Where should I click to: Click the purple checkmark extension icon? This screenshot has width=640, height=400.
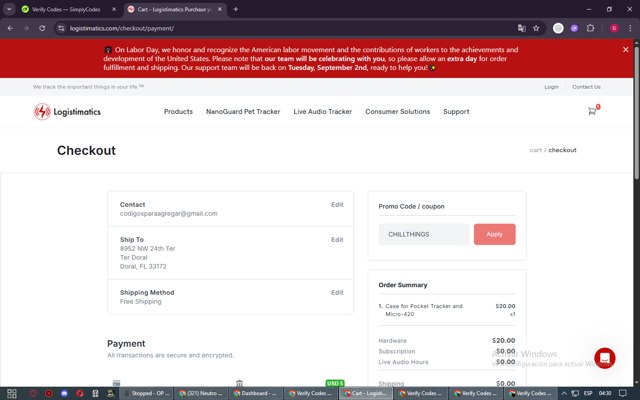[x=574, y=28]
